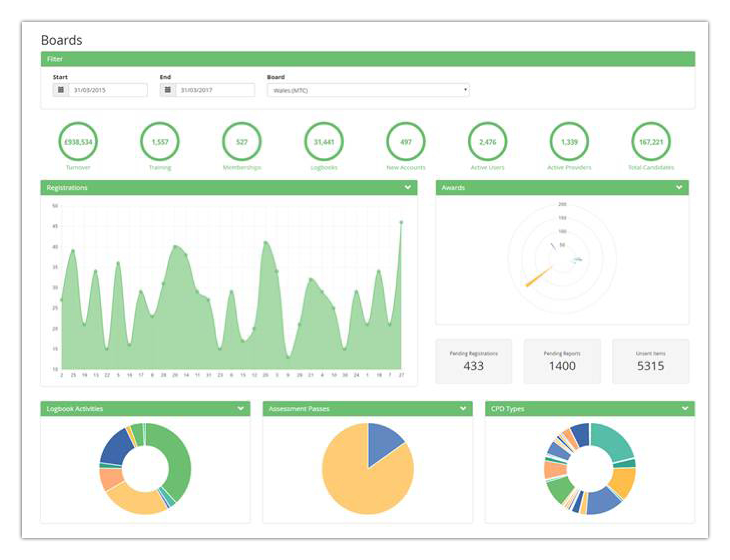Open the End date calendar icon
The image size is (730, 560).
[168, 90]
